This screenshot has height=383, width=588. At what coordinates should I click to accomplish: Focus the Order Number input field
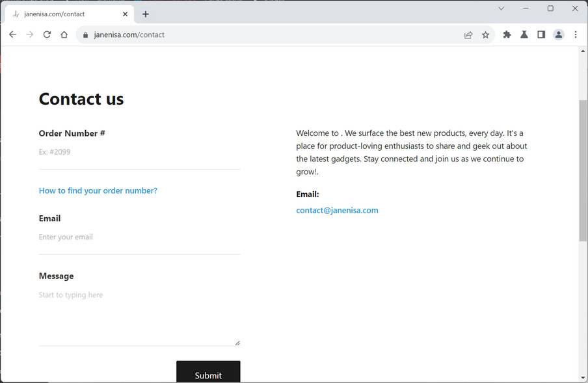pos(139,152)
